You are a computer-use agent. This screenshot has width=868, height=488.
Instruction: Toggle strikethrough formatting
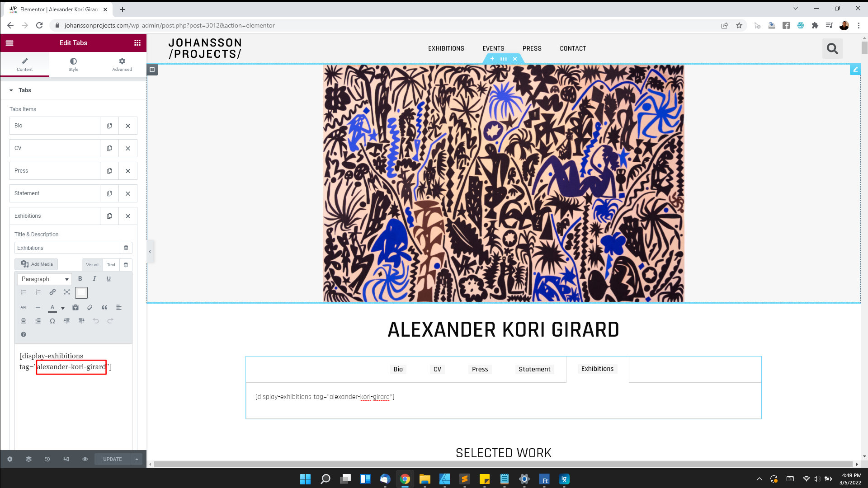pyautogui.click(x=24, y=307)
